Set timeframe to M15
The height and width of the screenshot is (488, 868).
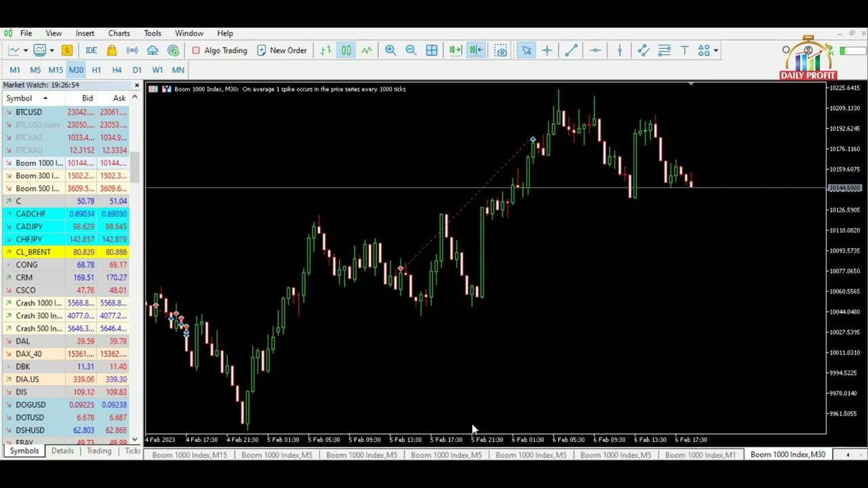tap(56, 70)
